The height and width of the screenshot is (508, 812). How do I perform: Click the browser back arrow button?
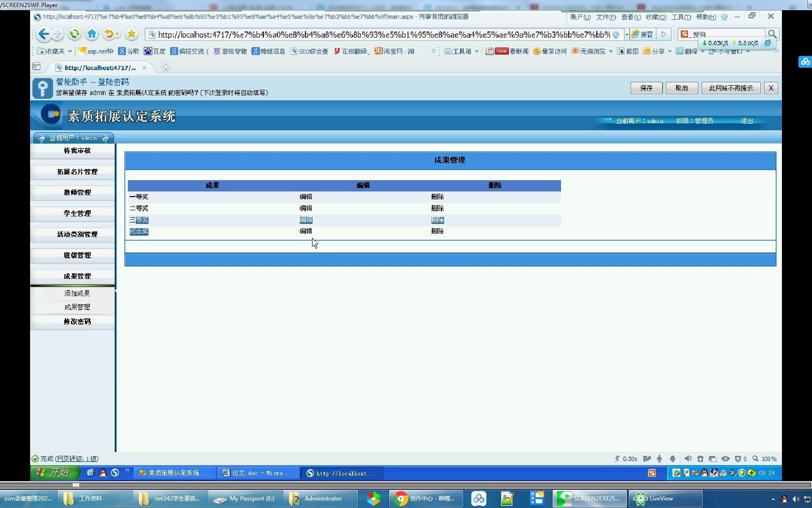click(44, 34)
